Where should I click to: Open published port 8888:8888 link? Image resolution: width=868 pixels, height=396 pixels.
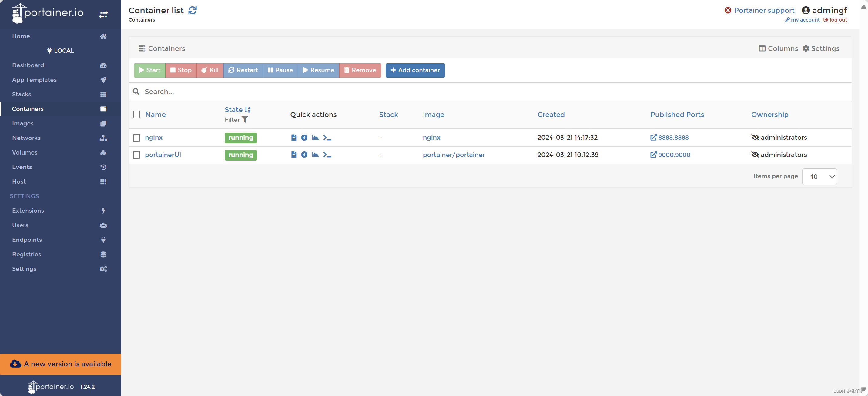click(x=673, y=137)
